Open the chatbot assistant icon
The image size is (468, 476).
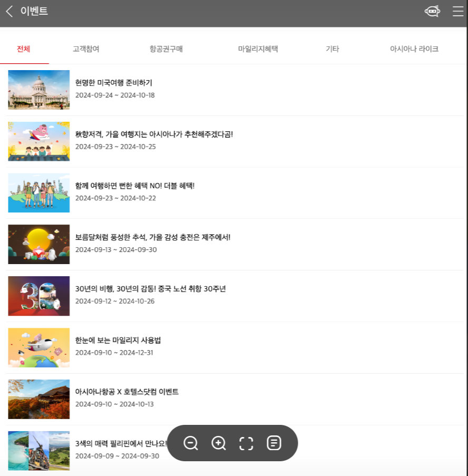click(432, 12)
